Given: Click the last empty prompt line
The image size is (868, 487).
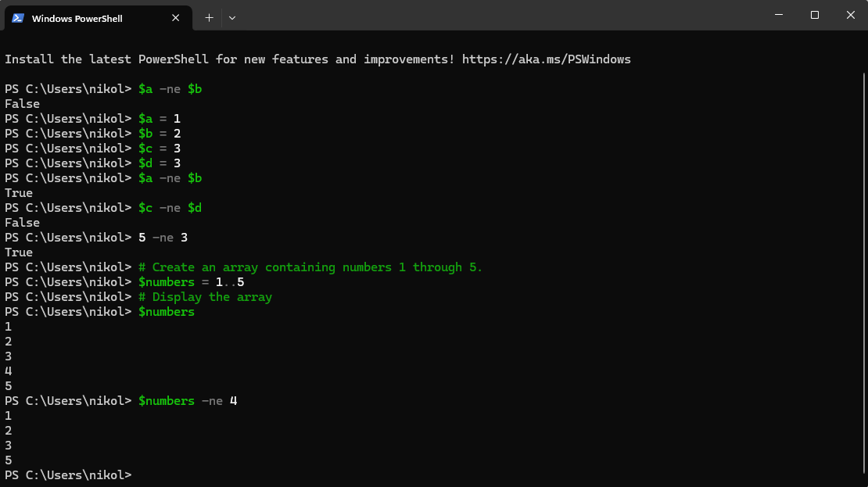Looking at the screenshot, I should pyautogui.click(x=68, y=474).
